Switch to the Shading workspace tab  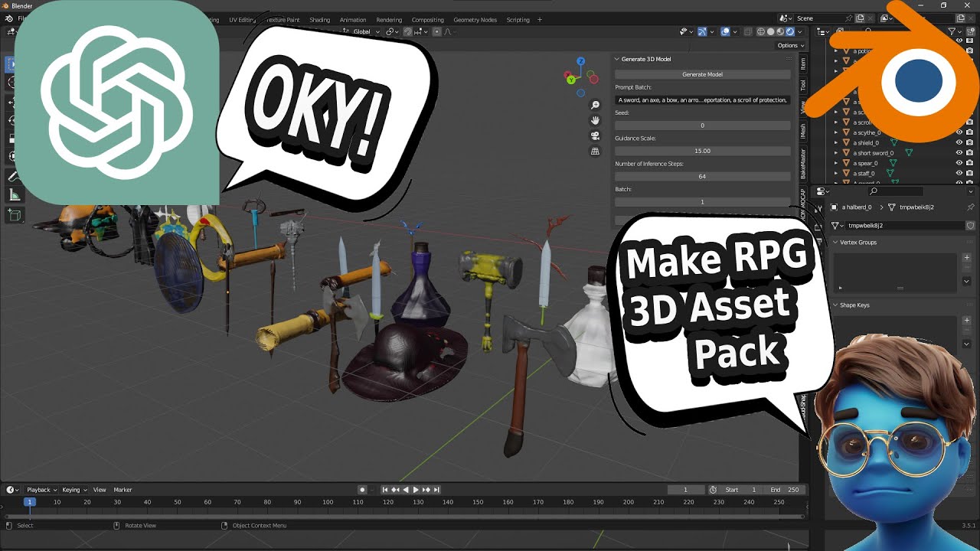click(319, 20)
